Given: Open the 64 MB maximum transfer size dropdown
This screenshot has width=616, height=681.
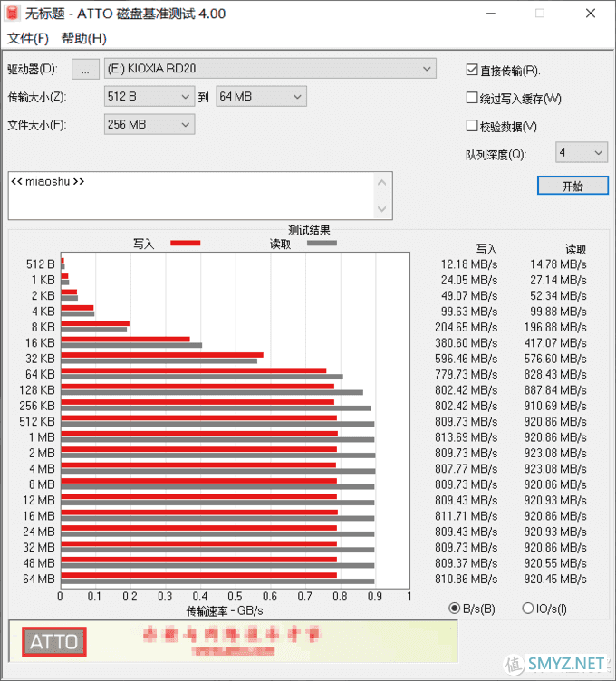Looking at the screenshot, I should point(261,96).
